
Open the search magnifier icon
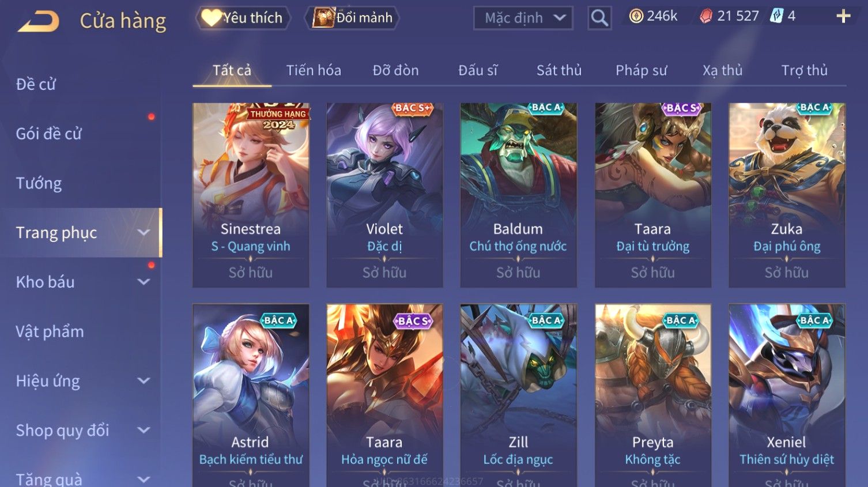(599, 18)
